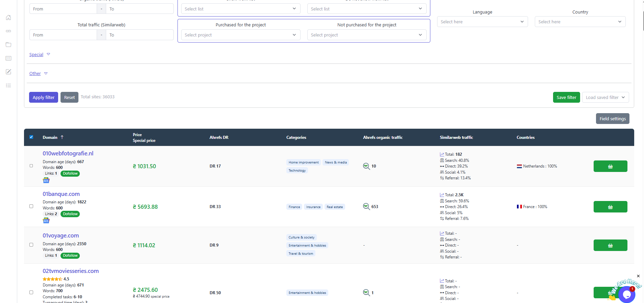This screenshot has width=644, height=303.
Task: Click the Google News icon under 01banque.com
Action: click(x=46, y=221)
